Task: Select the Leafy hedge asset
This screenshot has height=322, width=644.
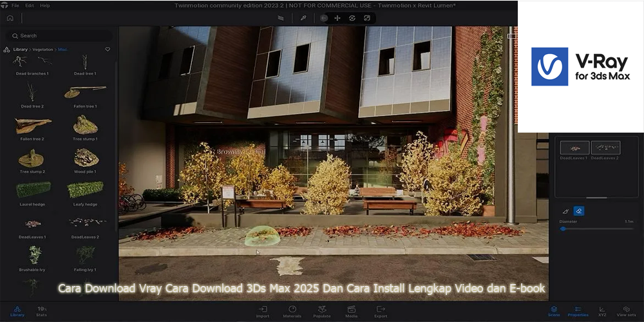Action: point(85,193)
